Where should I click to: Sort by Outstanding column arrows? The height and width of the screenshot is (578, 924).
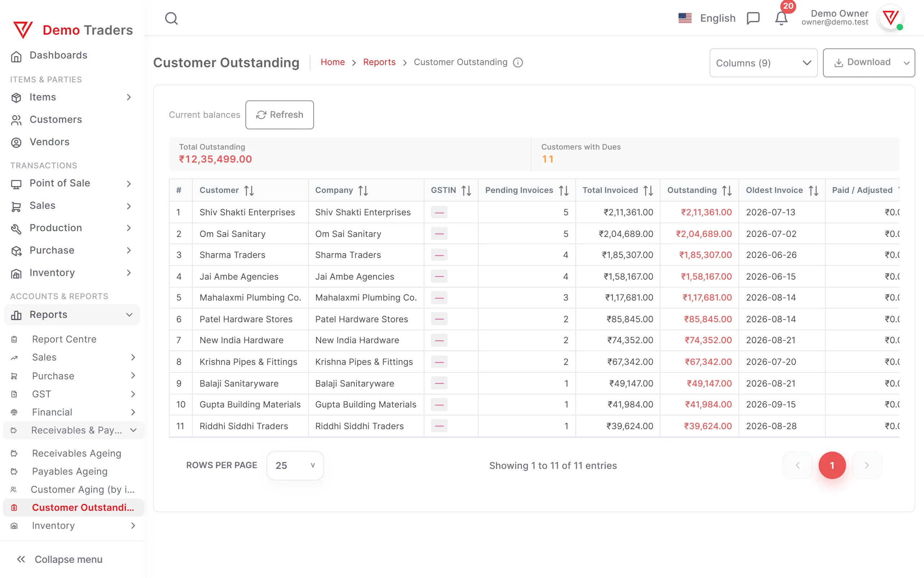[727, 190]
